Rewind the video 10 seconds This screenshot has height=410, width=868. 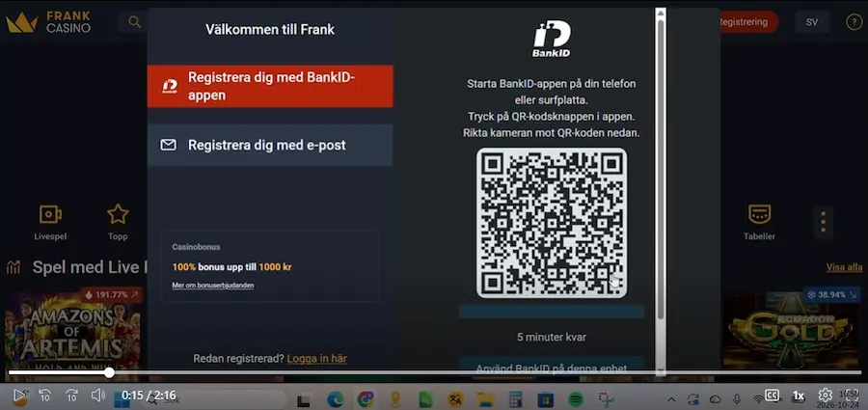[45, 395]
